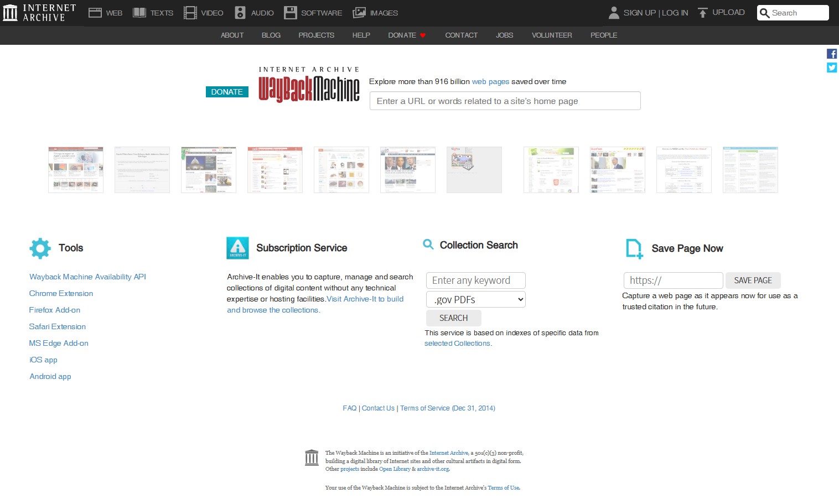Click the Save Page Now document icon

tap(634, 249)
